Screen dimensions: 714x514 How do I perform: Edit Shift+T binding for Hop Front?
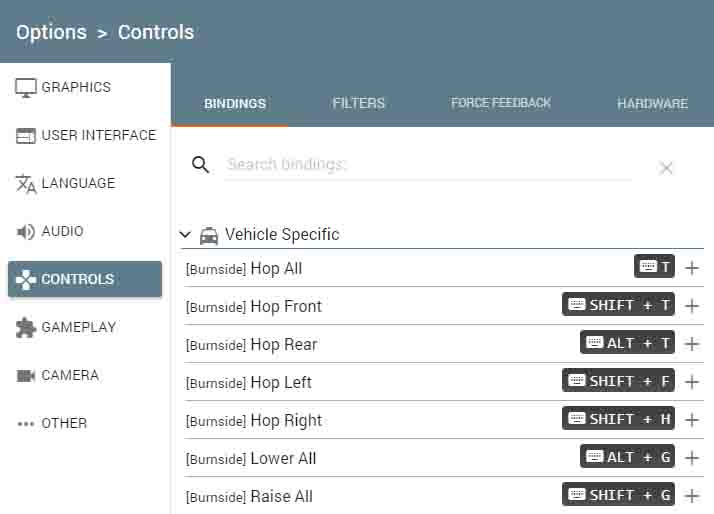[618, 305]
